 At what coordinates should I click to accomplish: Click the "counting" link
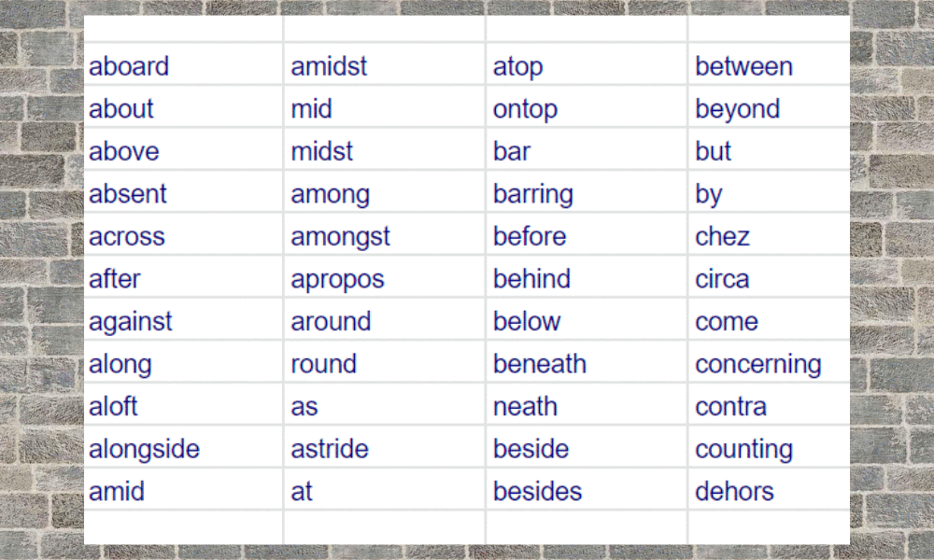tap(743, 450)
